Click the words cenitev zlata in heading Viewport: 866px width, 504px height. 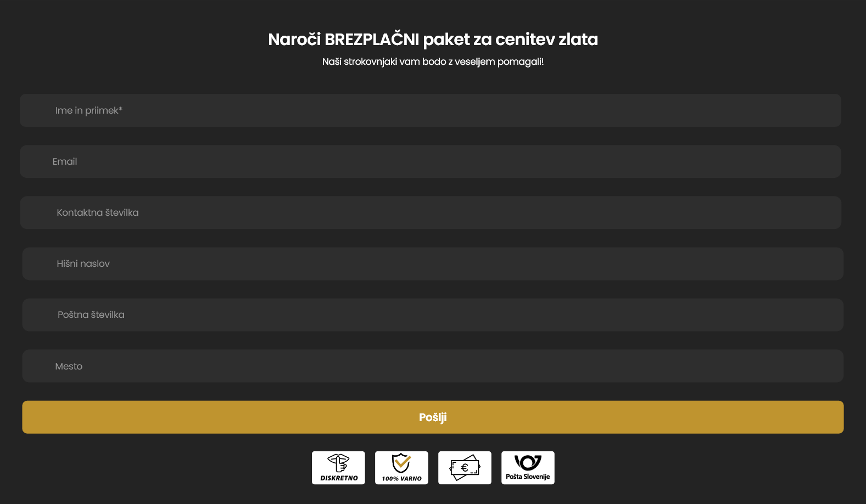546,40
